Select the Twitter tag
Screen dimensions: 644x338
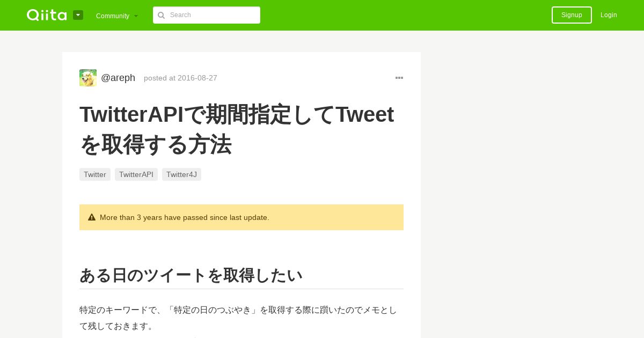[95, 174]
